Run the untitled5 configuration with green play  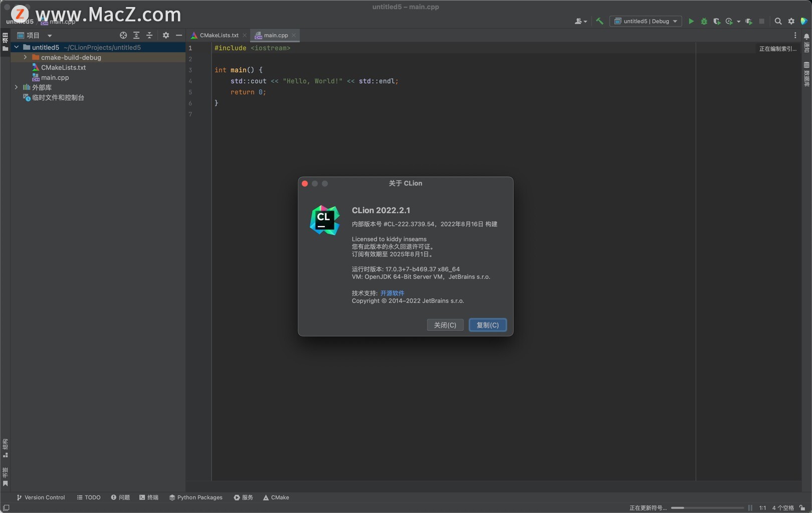pos(691,21)
